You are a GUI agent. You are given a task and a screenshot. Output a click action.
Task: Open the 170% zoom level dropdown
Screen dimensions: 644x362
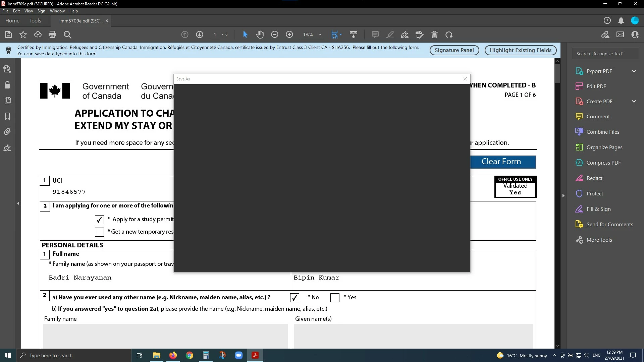[320, 35]
